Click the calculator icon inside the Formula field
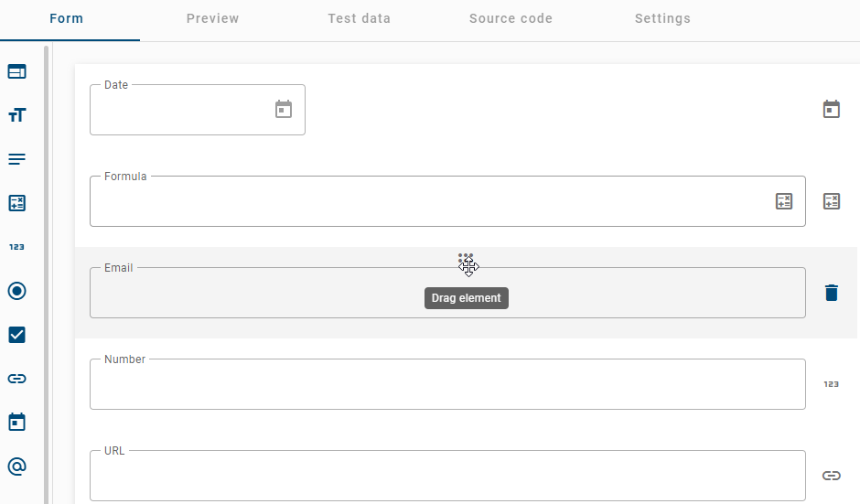The image size is (860, 504). (x=784, y=201)
